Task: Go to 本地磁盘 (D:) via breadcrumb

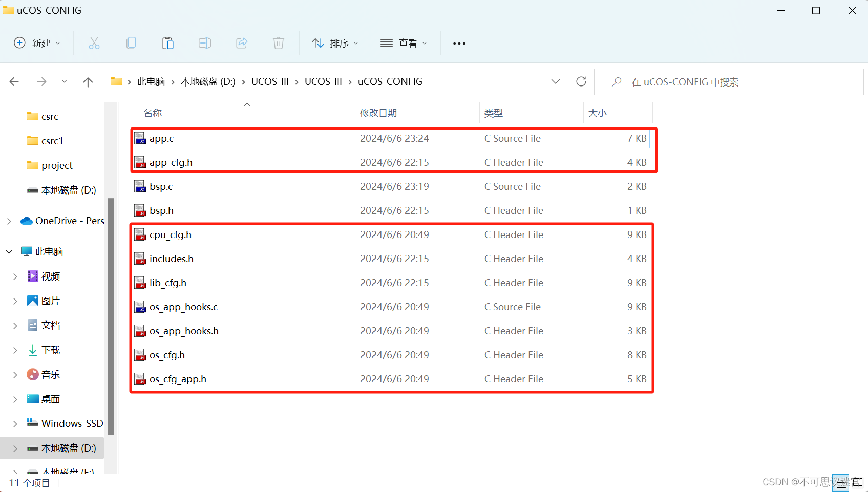Action: (207, 81)
